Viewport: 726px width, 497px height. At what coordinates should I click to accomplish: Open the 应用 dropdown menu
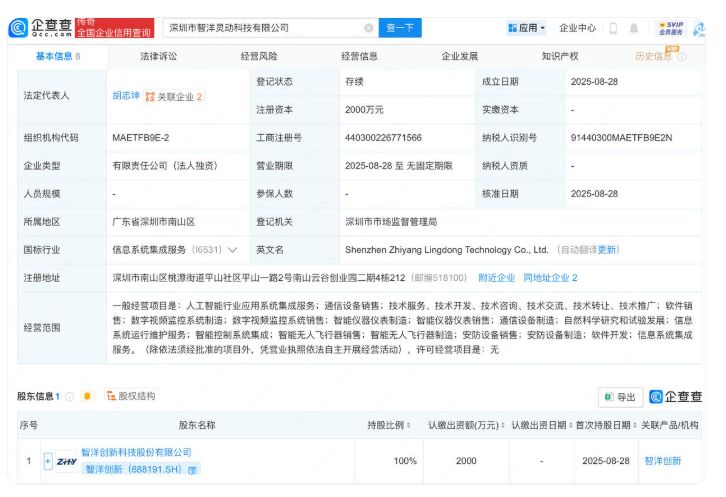coord(527,28)
